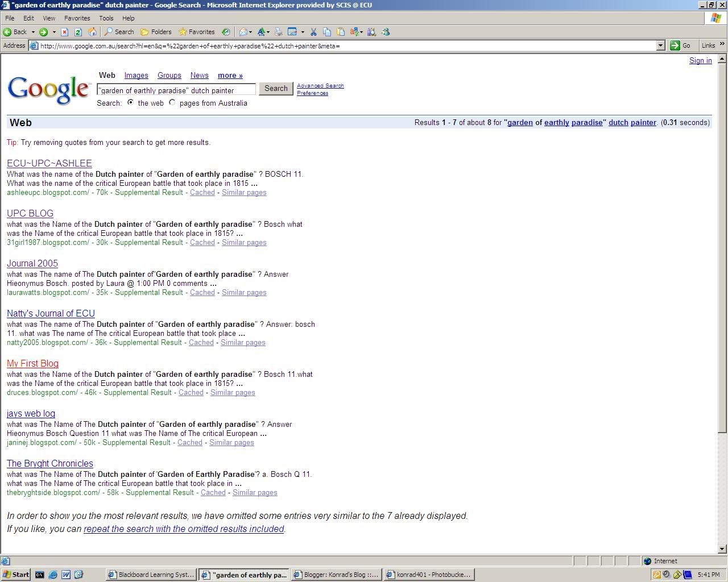The height and width of the screenshot is (582, 728).
Task: Refresh the page via Refresh icon
Action: 78,32
